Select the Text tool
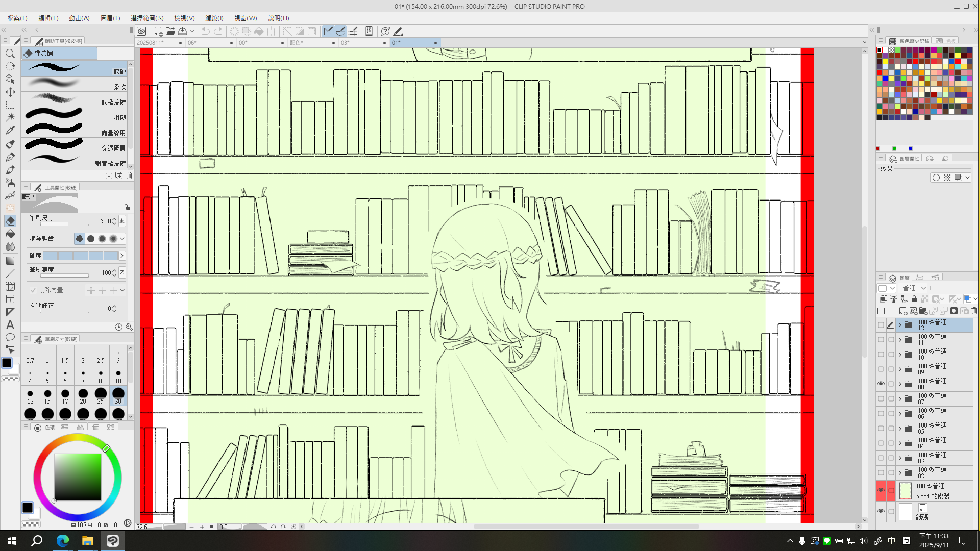980x551 pixels. click(x=10, y=324)
